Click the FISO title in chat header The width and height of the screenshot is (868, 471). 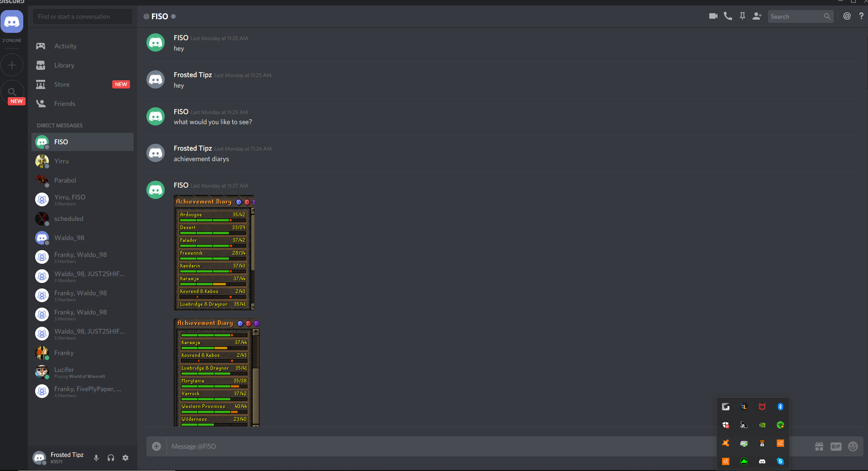(160, 16)
